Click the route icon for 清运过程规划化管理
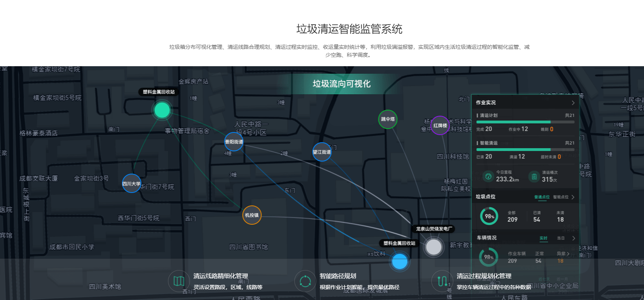The width and height of the screenshot is (644, 300). click(442, 281)
